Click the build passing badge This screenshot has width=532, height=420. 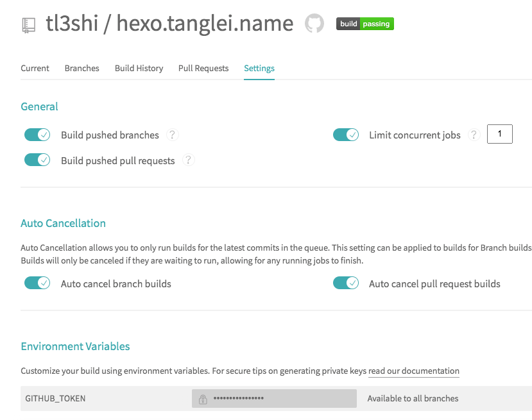pyautogui.click(x=365, y=24)
